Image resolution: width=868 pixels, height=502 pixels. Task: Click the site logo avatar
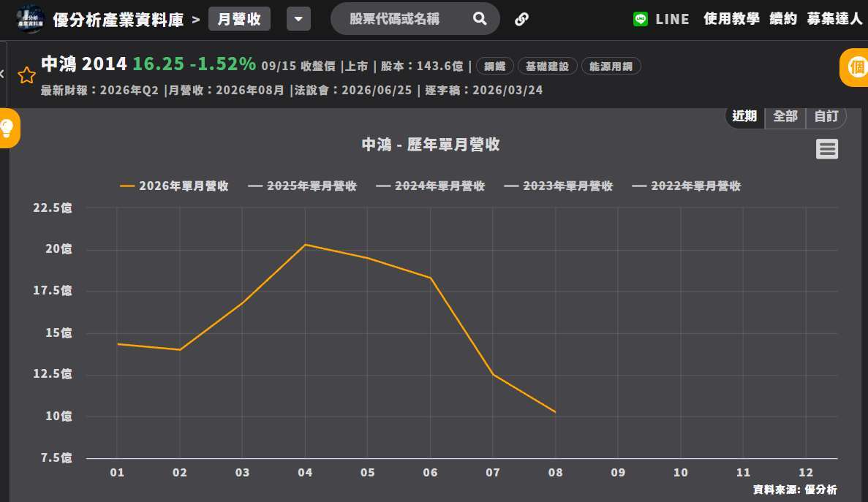pos(30,19)
